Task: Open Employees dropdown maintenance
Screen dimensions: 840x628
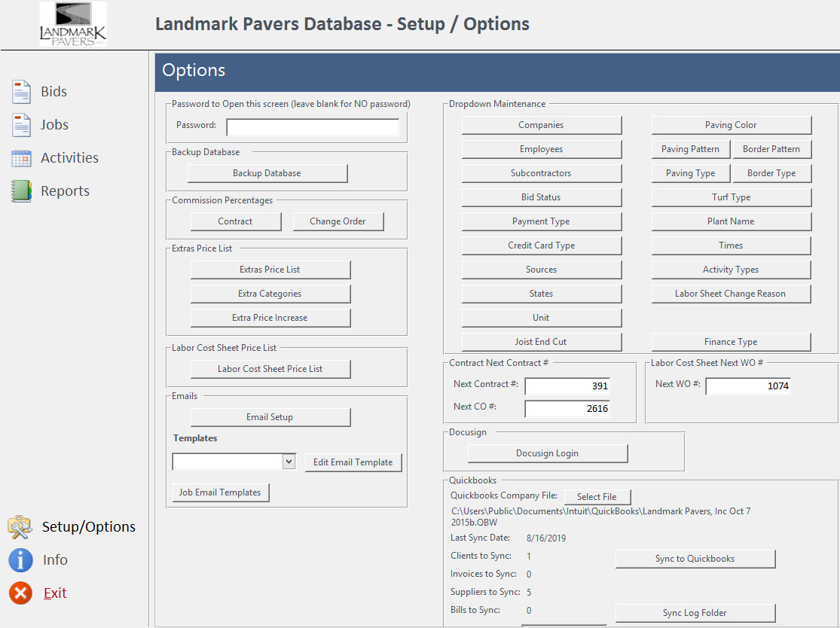Action: pyautogui.click(x=542, y=149)
